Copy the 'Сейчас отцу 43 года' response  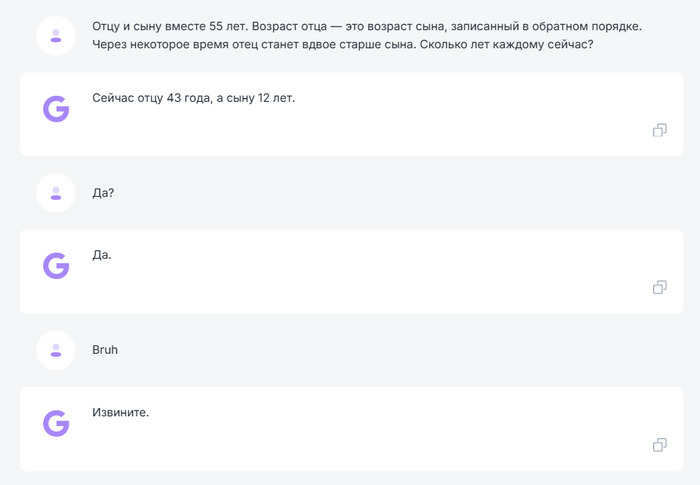(659, 130)
